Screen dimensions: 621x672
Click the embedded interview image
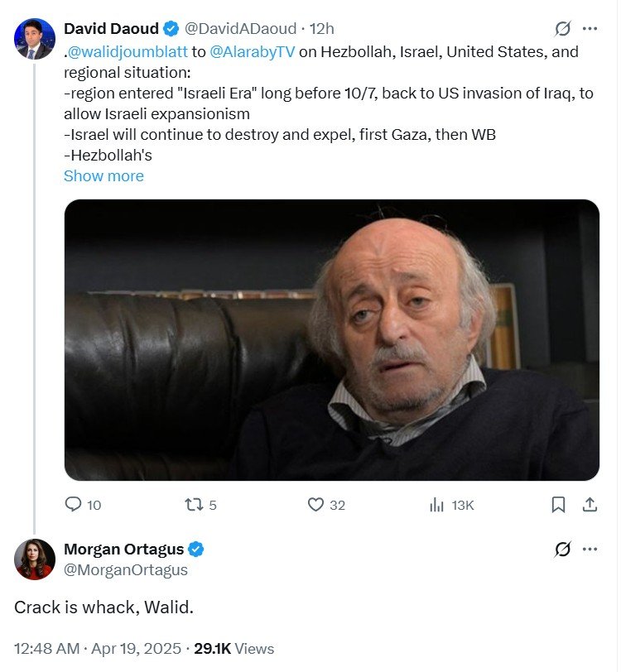[331, 339]
